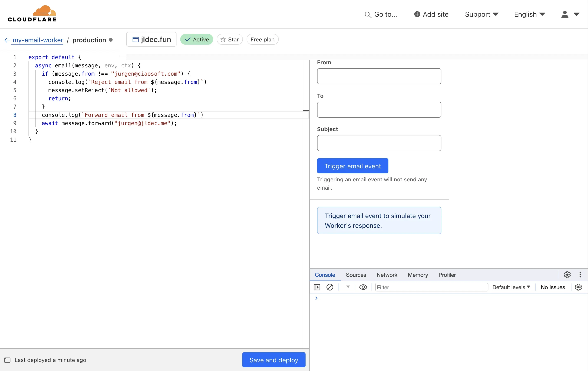Toggle the sidebar panel in devtools console
This screenshot has height=371, width=588.
click(x=317, y=287)
